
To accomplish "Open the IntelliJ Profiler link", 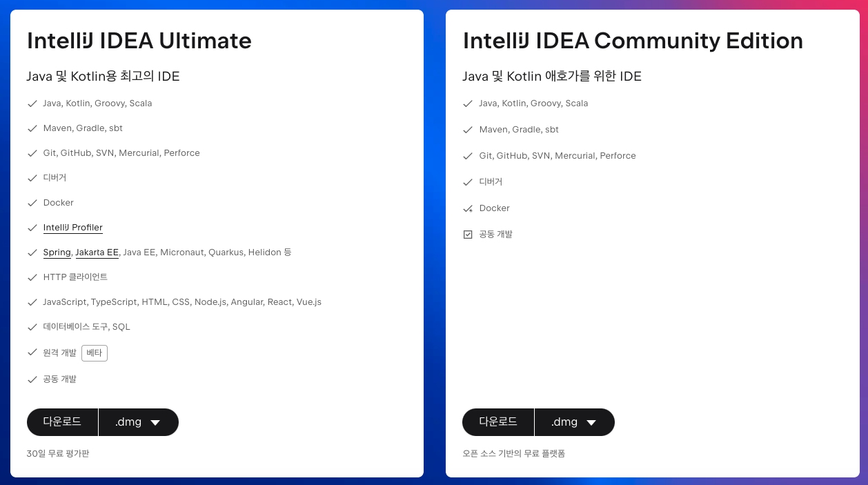I will pos(73,228).
